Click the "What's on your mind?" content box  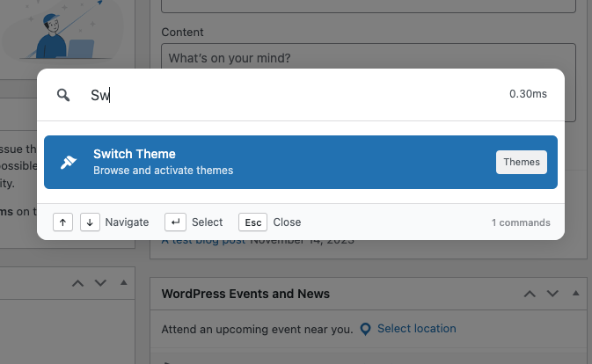pyautogui.click(x=368, y=59)
